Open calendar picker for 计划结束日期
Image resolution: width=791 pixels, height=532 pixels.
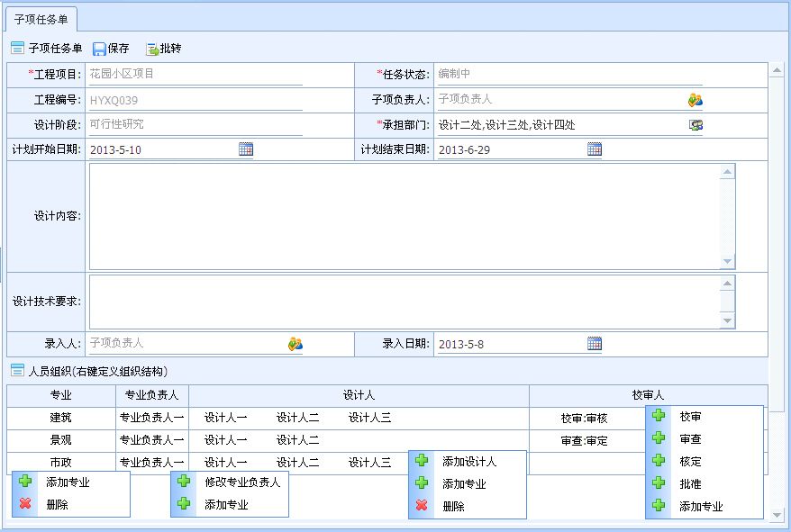coord(595,149)
